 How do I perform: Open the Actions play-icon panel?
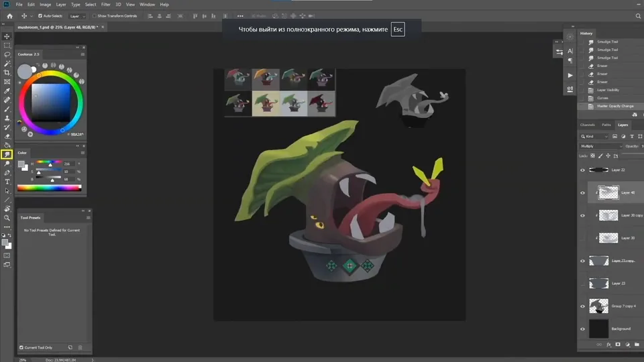(570, 76)
